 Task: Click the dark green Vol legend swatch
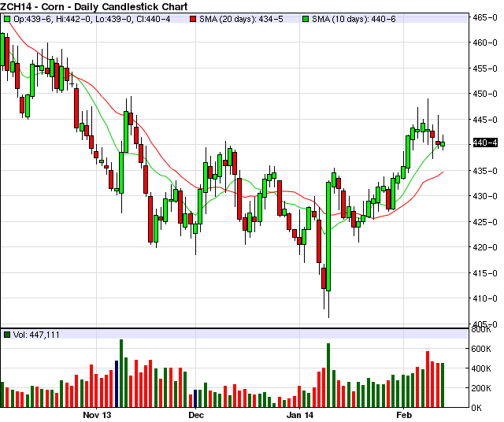tap(7, 335)
